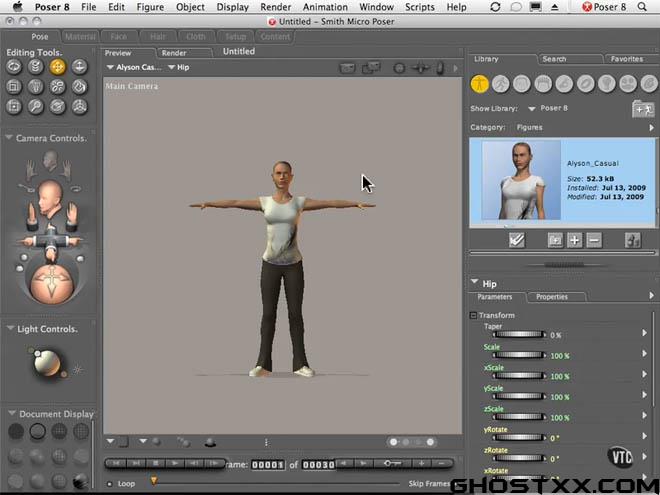This screenshot has height=495, width=660.
Task: Click the Render icon in preview toolbar
Action: [347, 68]
